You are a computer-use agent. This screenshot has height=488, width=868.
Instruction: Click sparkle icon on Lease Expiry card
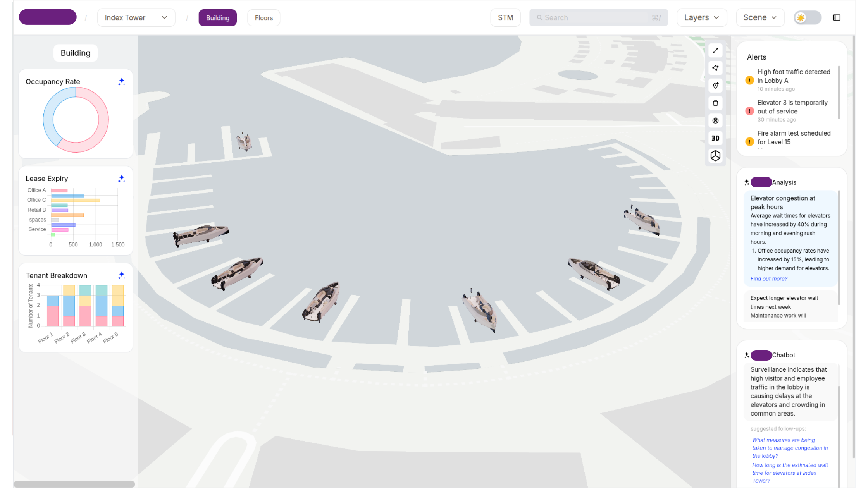(121, 178)
